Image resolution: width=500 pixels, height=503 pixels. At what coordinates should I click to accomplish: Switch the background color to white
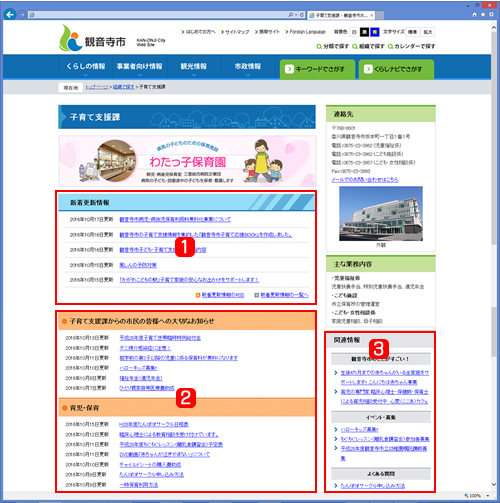pyautogui.click(x=354, y=32)
